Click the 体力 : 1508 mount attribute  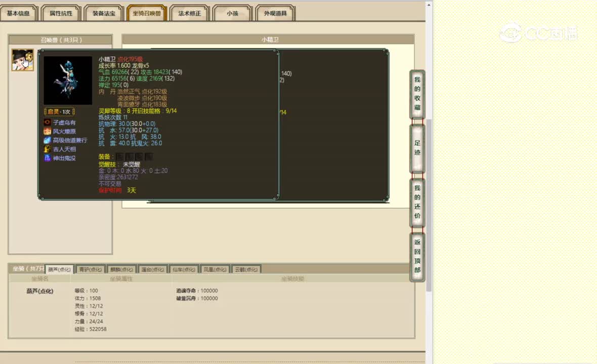(x=88, y=298)
